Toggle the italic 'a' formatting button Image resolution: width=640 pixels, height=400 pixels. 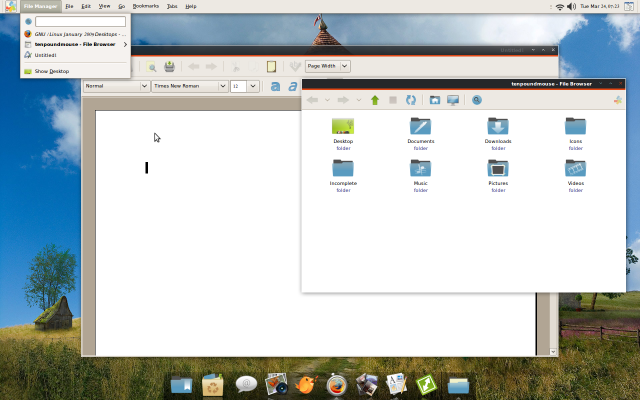293,86
